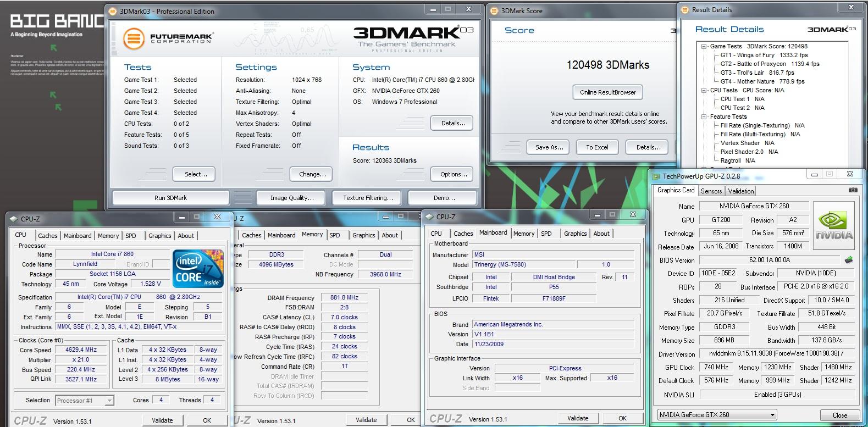This screenshot has width=868, height=427.
Task: Switch to the Validation tab in GPU-Z
Action: click(x=740, y=191)
